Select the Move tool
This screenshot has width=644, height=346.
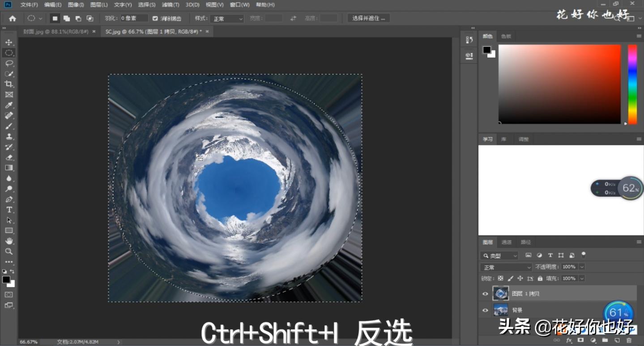pyautogui.click(x=9, y=42)
